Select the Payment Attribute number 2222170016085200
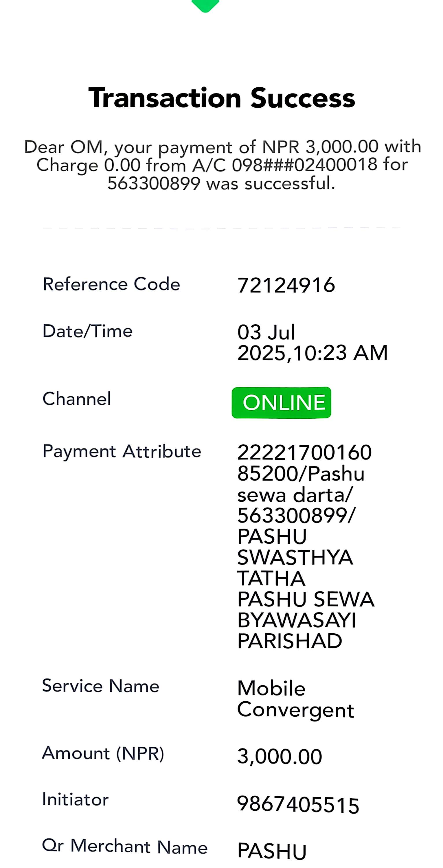Image resolution: width=443 pixels, height=868 pixels. pos(304,463)
